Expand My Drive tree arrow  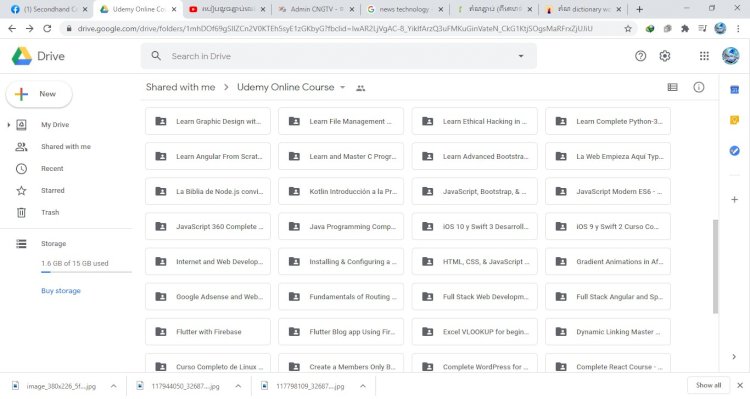click(8, 125)
